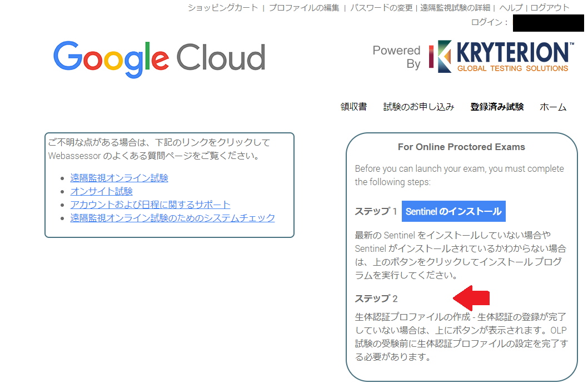Open アカウントおよび日程に関するサポート link
The height and width of the screenshot is (383, 588).
pyautogui.click(x=150, y=205)
